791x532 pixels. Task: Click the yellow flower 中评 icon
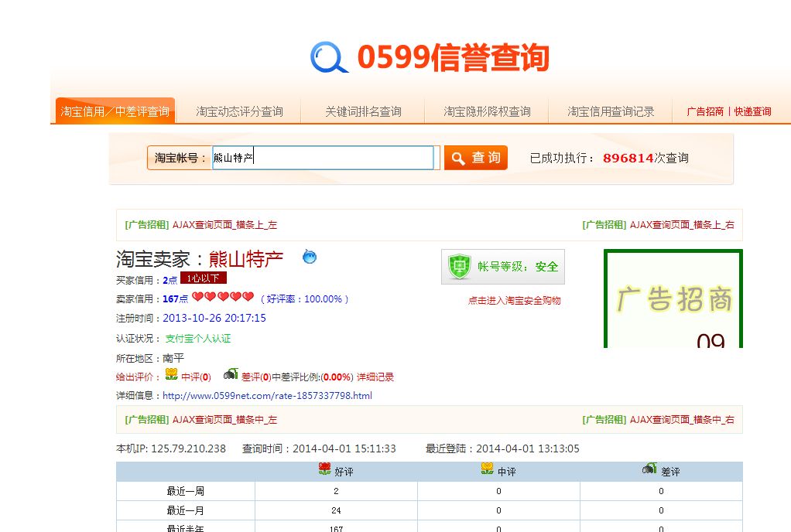coord(172,376)
